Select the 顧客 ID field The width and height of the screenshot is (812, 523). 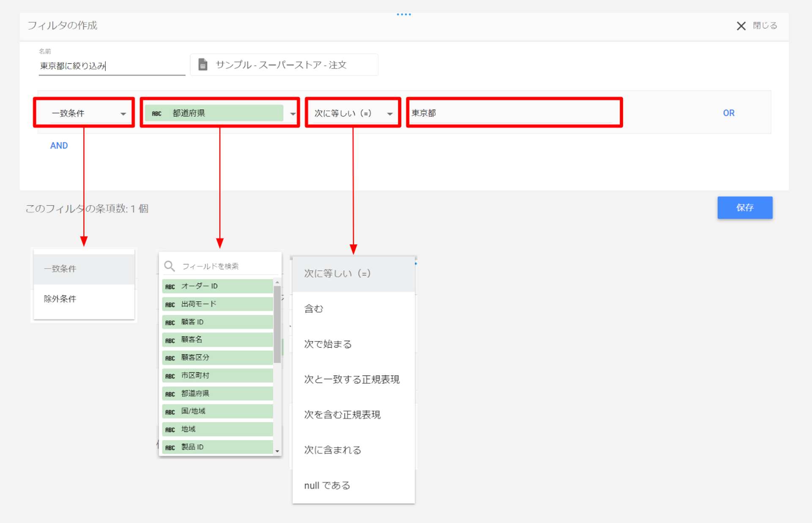click(x=217, y=322)
